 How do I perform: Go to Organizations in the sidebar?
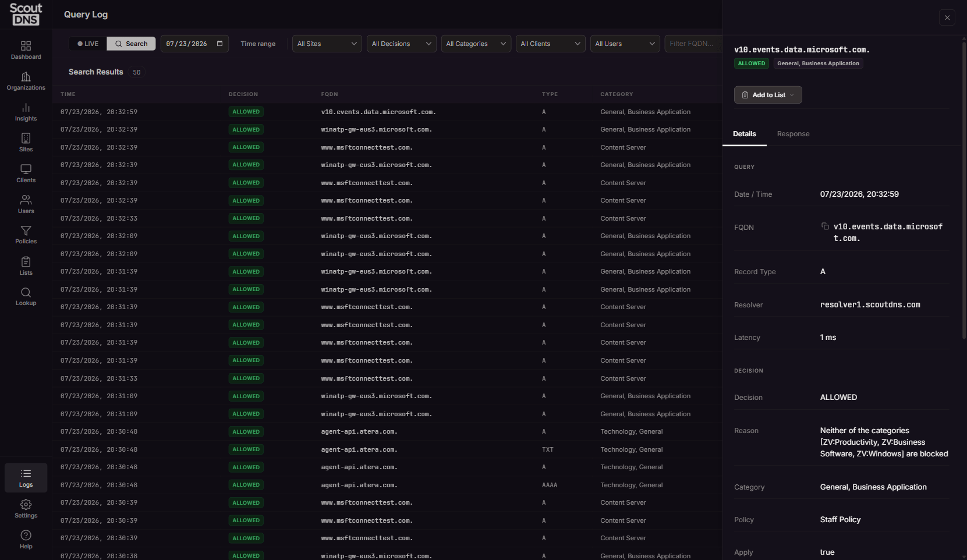[x=26, y=81]
